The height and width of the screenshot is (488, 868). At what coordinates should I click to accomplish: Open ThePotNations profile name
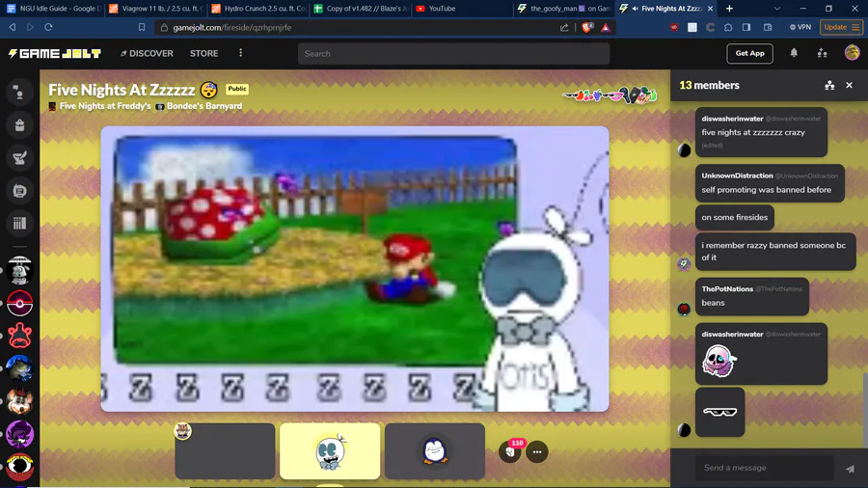pyautogui.click(x=727, y=288)
